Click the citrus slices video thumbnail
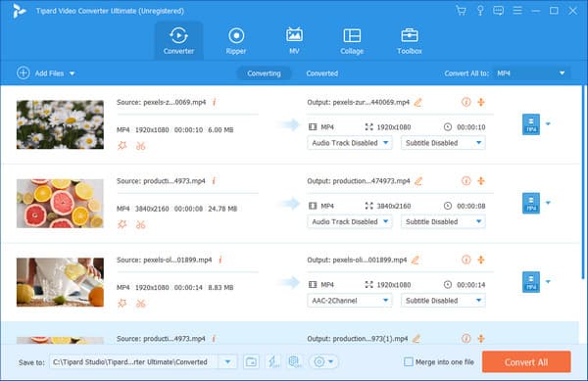This screenshot has height=381, width=588. pyautogui.click(x=60, y=204)
